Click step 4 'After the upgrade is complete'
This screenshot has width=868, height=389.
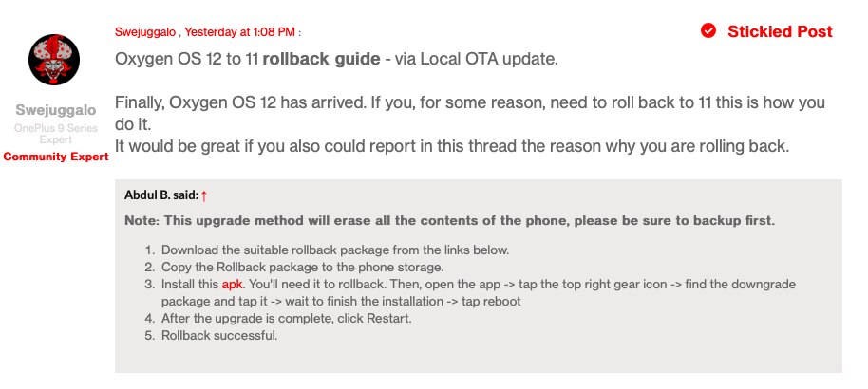pos(286,318)
